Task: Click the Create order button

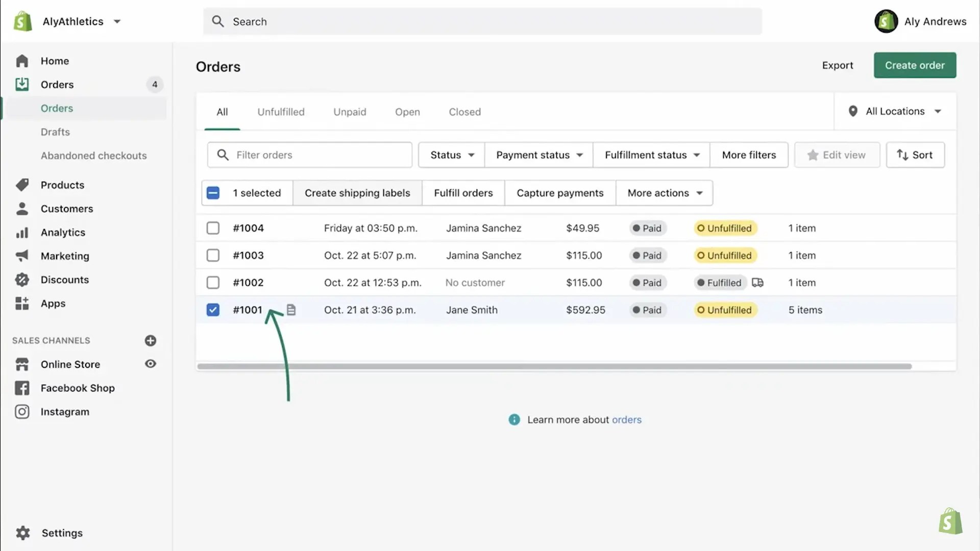Action: (914, 65)
